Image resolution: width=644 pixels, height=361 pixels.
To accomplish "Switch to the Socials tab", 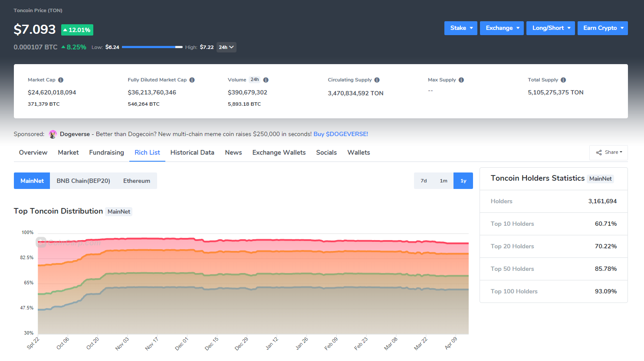I will point(326,153).
